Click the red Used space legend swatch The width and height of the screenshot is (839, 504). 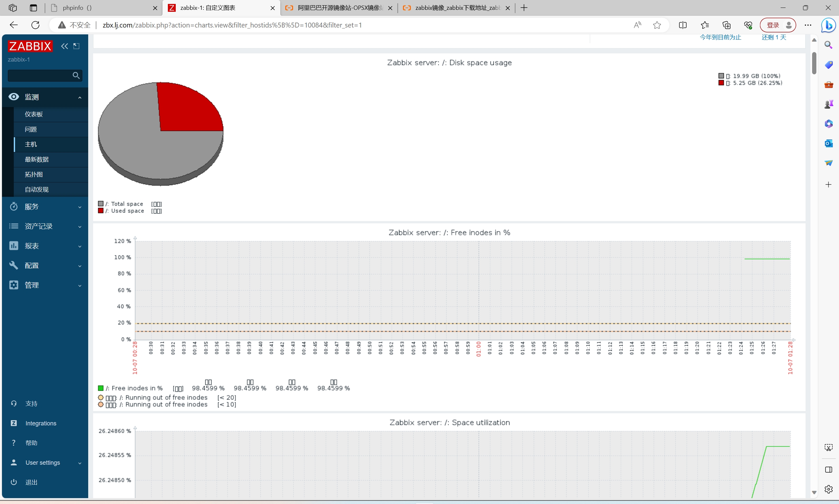tap(101, 211)
